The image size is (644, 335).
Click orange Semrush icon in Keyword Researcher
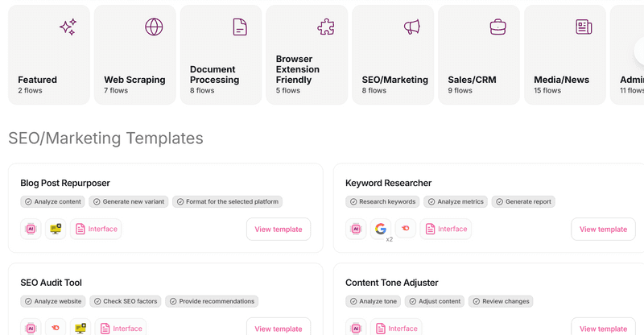click(406, 229)
